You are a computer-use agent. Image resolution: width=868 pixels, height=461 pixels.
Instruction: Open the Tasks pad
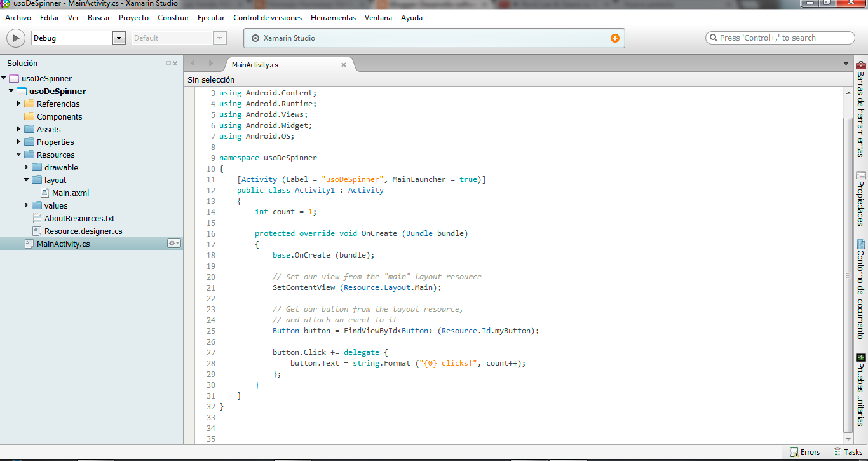(x=850, y=451)
